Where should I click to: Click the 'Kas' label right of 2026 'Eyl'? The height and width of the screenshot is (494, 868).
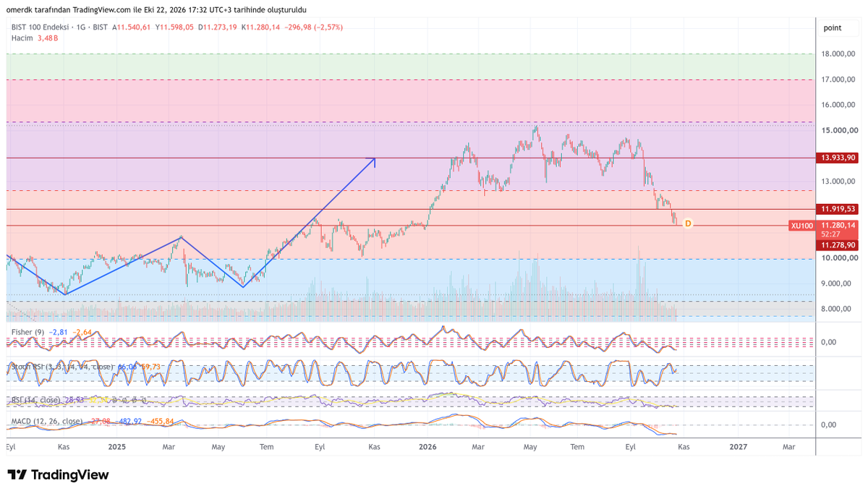point(684,447)
